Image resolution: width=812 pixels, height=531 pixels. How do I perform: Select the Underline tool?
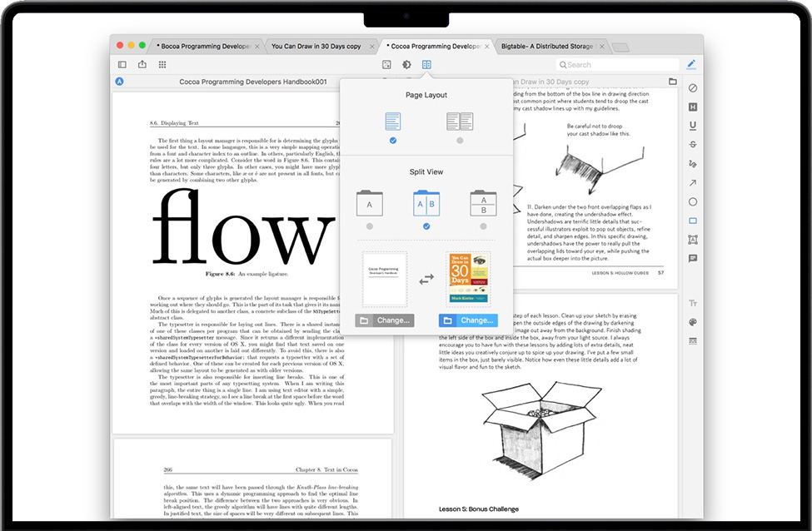click(x=693, y=126)
